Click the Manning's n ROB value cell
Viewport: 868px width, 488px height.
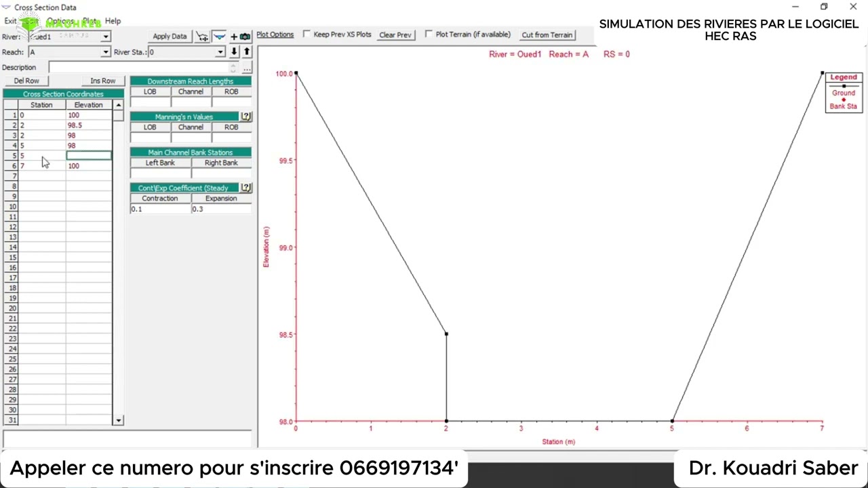tap(231, 138)
